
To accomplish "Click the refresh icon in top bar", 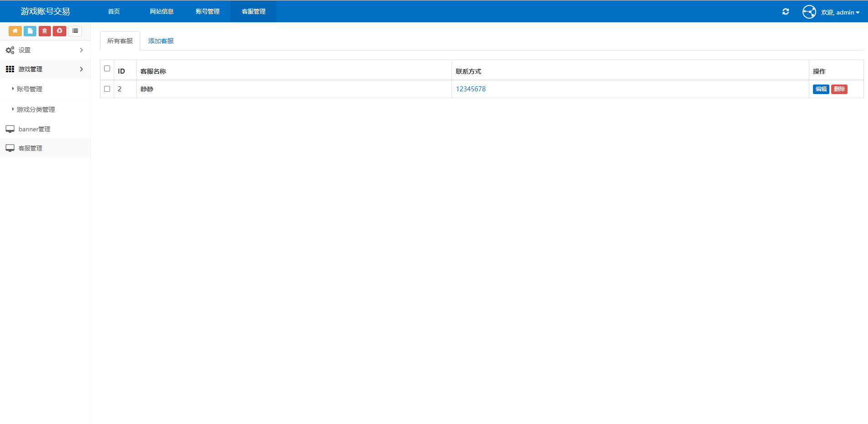I will [785, 12].
